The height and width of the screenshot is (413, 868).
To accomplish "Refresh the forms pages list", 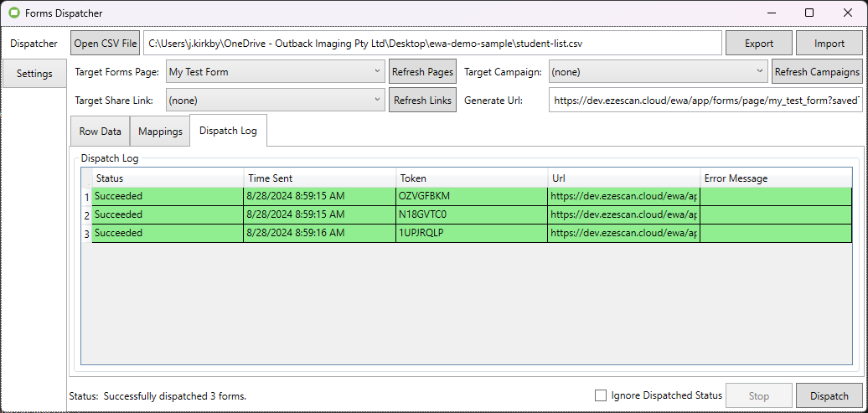I will [422, 72].
